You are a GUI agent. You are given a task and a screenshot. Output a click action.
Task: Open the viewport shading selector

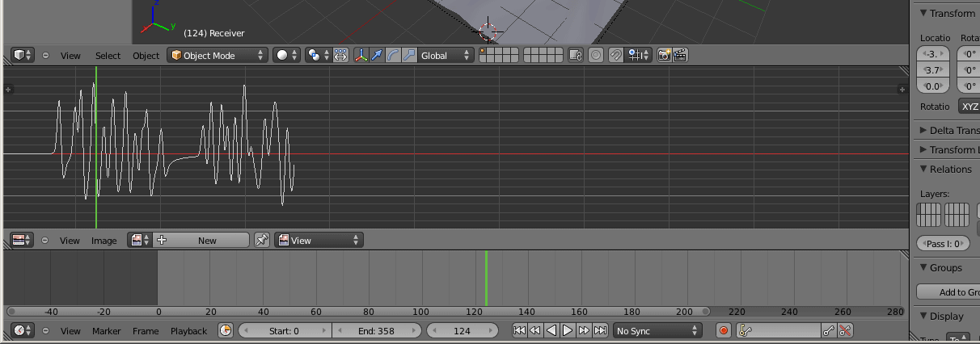[x=286, y=56]
